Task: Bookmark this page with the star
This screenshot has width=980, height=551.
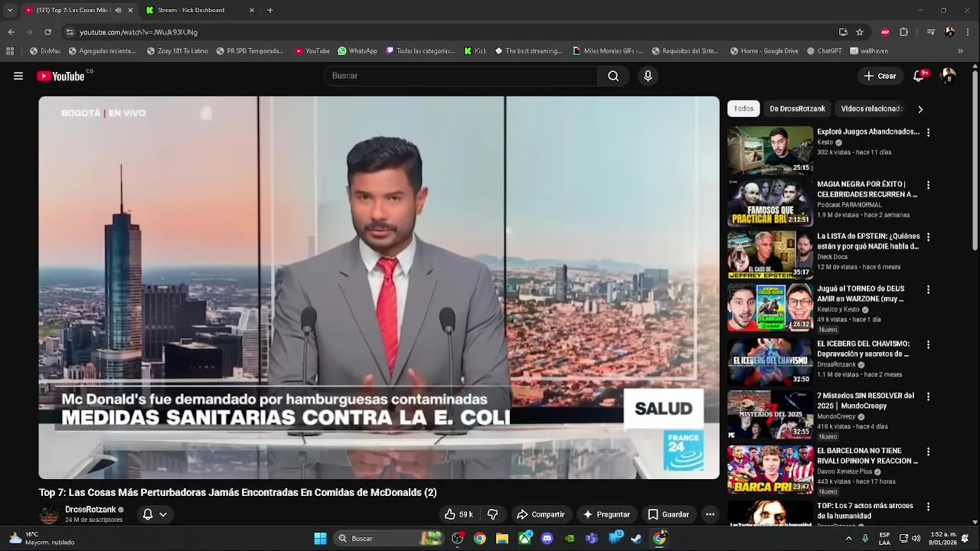Action: tap(860, 32)
